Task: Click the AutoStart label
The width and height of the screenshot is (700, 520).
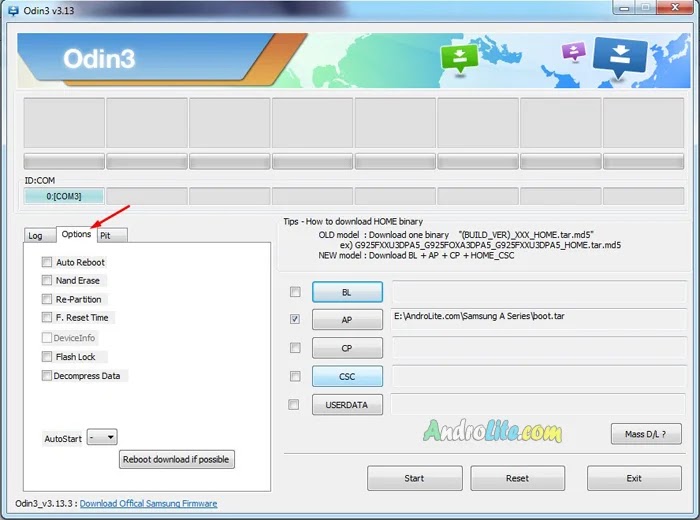Action: click(63, 439)
